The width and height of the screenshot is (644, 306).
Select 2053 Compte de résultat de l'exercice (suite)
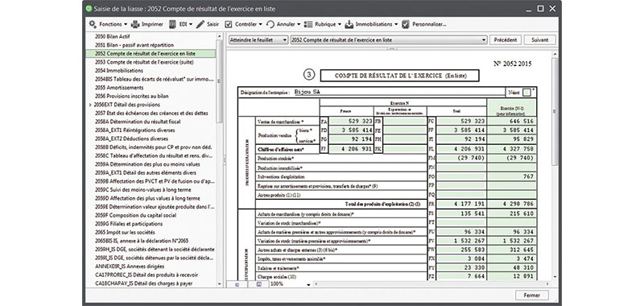coord(144,62)
